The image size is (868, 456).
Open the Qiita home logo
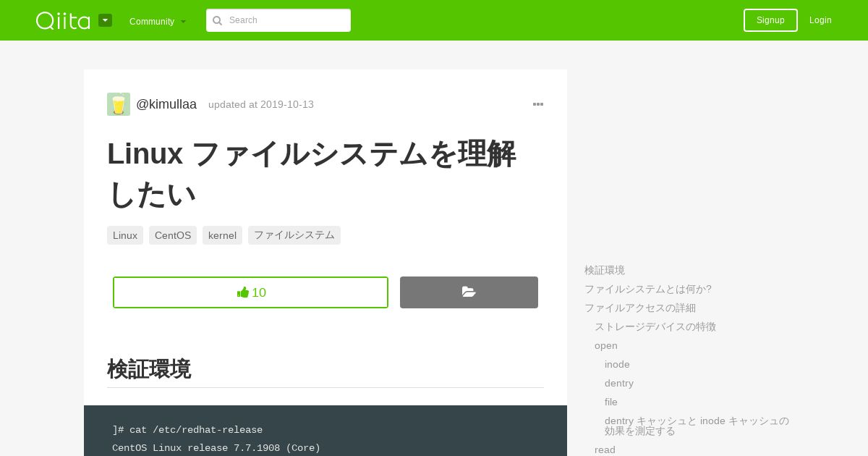pos(63,20)
